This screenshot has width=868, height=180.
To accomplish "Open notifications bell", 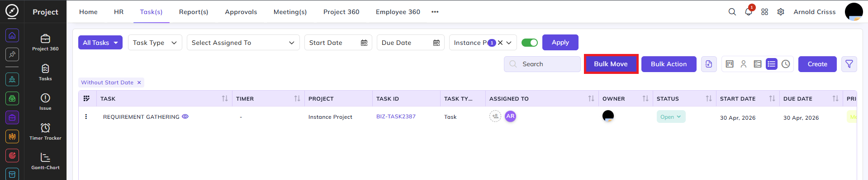I will click(749, 11).
